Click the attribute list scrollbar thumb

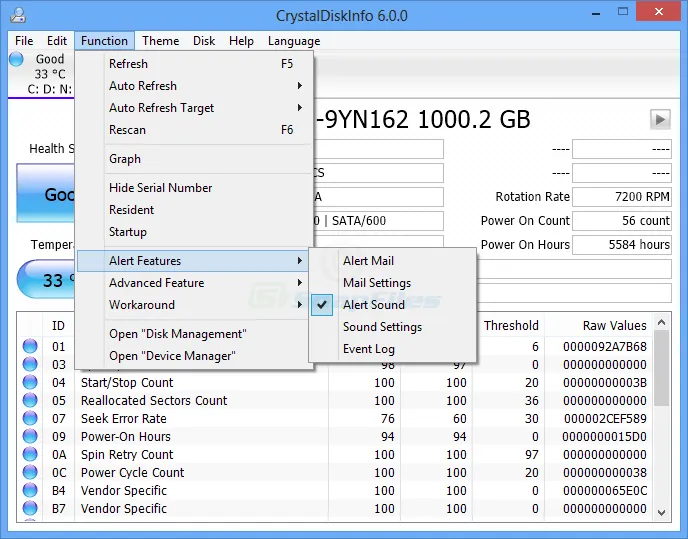point(662,368)
